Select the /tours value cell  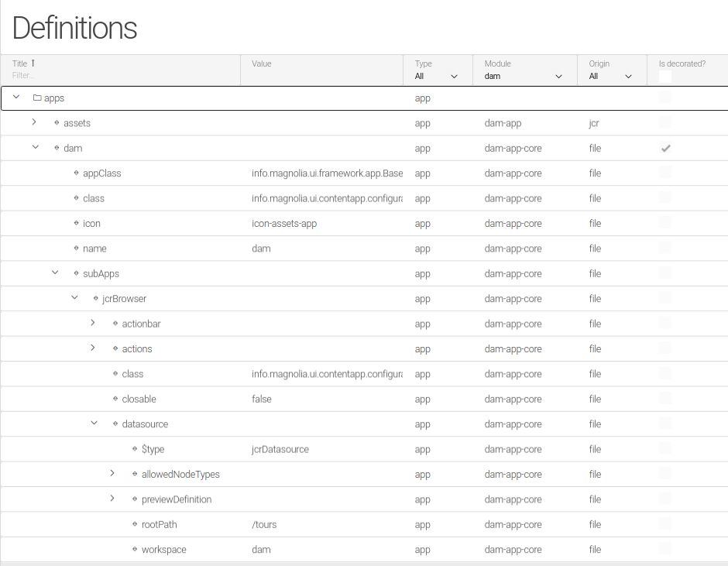point(264,524)
